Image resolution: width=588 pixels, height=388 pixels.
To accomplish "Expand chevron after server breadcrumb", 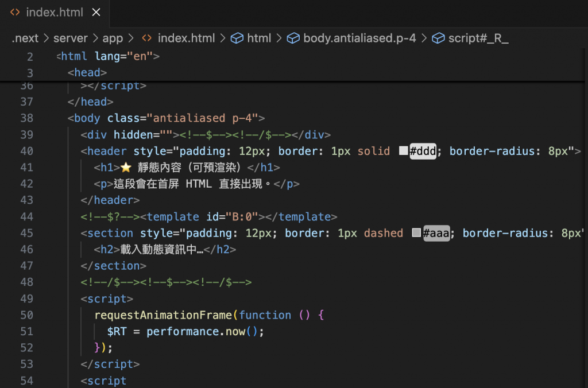I will [x=95, y=38].
